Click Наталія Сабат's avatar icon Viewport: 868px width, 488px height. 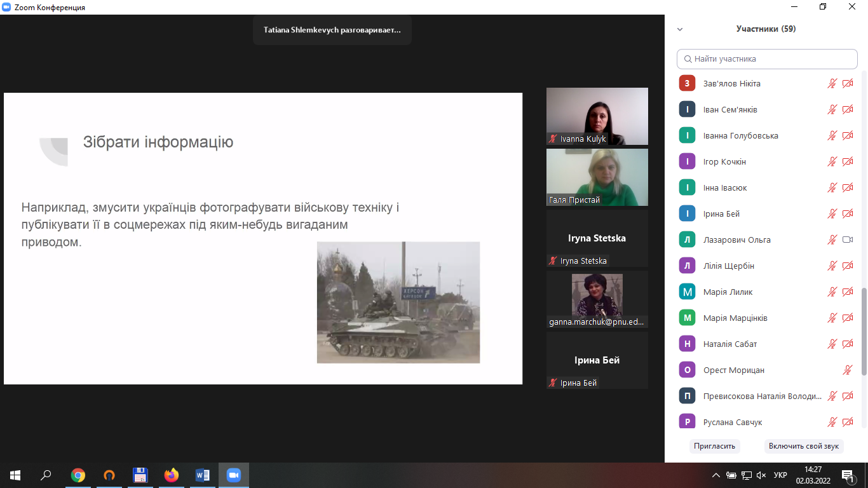click(x=686, y=344)
